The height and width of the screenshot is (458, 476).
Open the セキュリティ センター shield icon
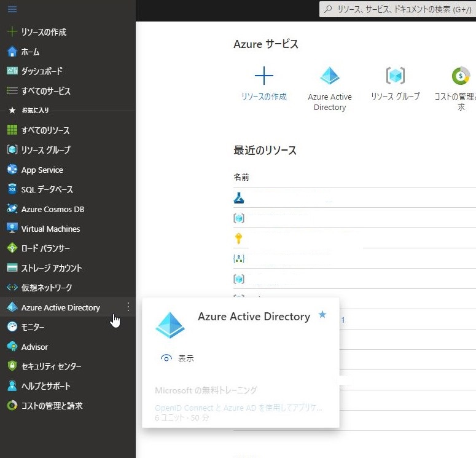coord(12,366)
